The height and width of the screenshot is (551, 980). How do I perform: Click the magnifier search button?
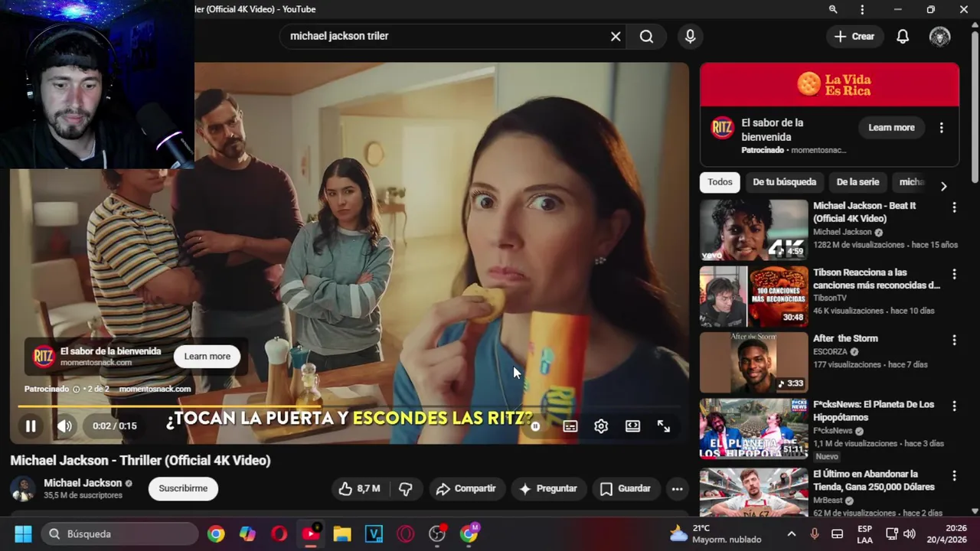coord(646,36)
